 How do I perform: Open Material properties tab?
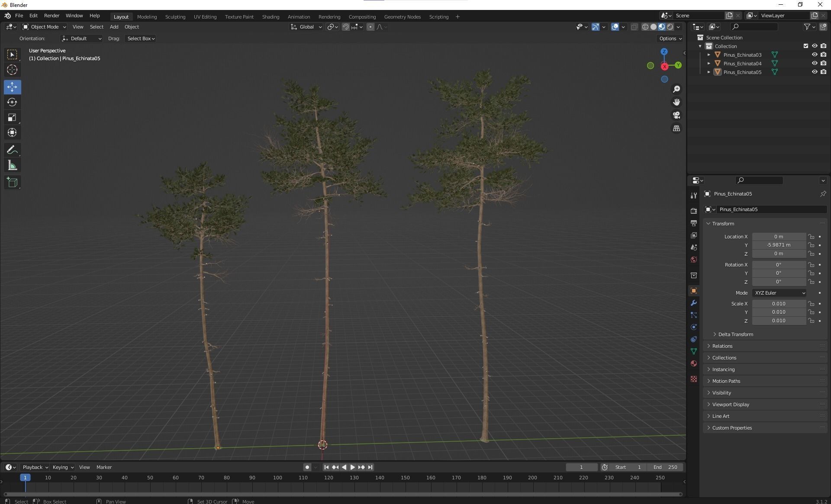tap(694, 363)
